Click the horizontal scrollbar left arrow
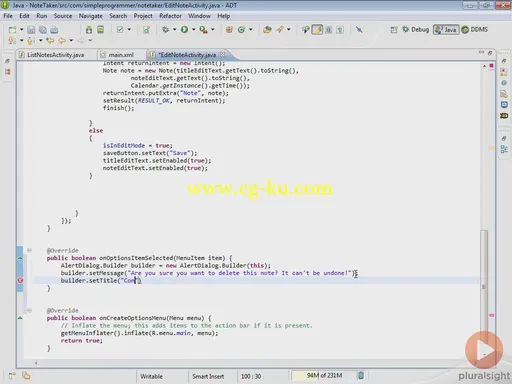Image resolution: width=512 pixels, height=384 pixels. tap(36, 363)
